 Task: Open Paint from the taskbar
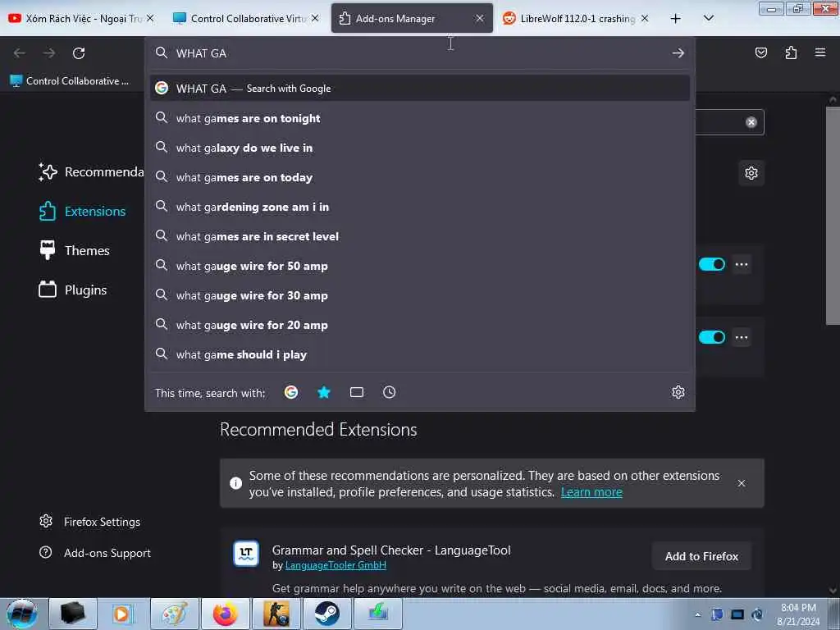(x=174, y=614)
